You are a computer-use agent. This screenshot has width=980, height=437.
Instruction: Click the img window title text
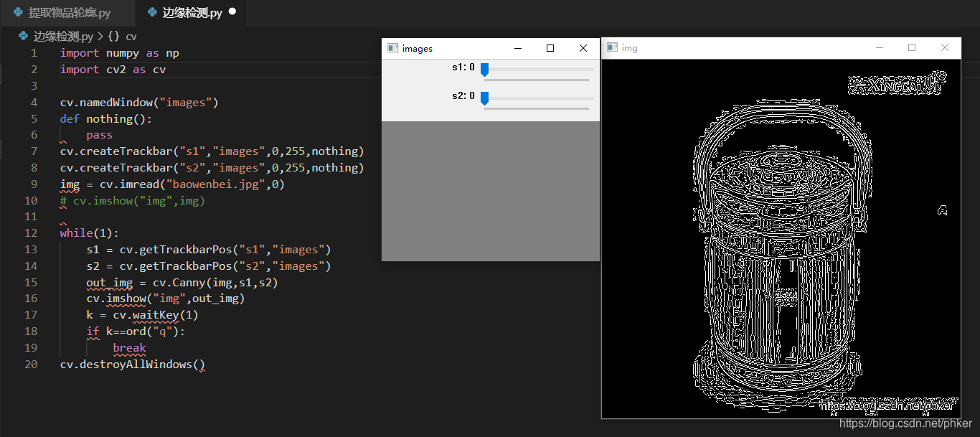630,47
